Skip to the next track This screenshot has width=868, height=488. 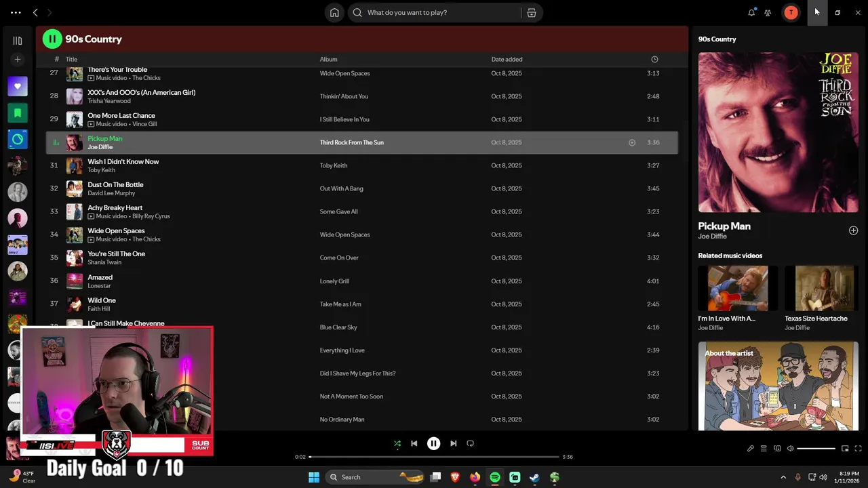click(x=453, y=443)
